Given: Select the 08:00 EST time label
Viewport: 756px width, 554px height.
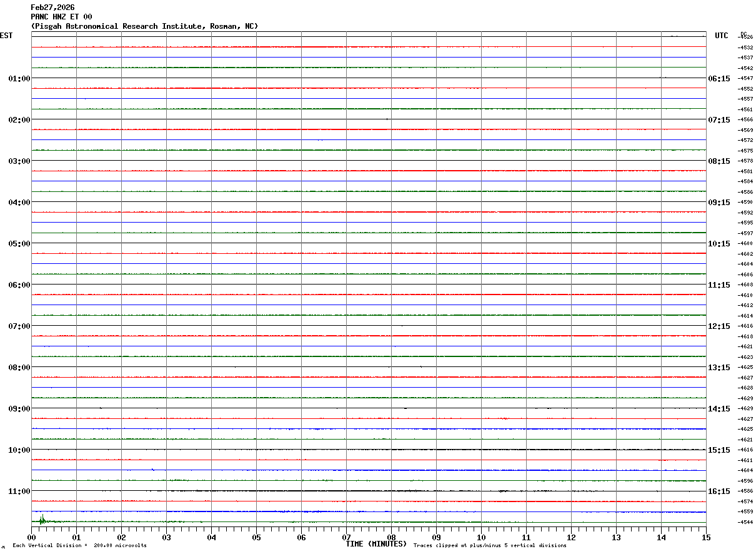Looking at the screenshot, I should coord(19,368).
